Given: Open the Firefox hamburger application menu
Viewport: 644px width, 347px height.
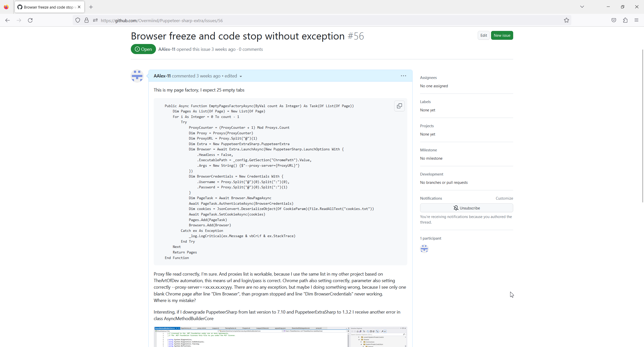Looking at the screenshot, I should (636, 20).
